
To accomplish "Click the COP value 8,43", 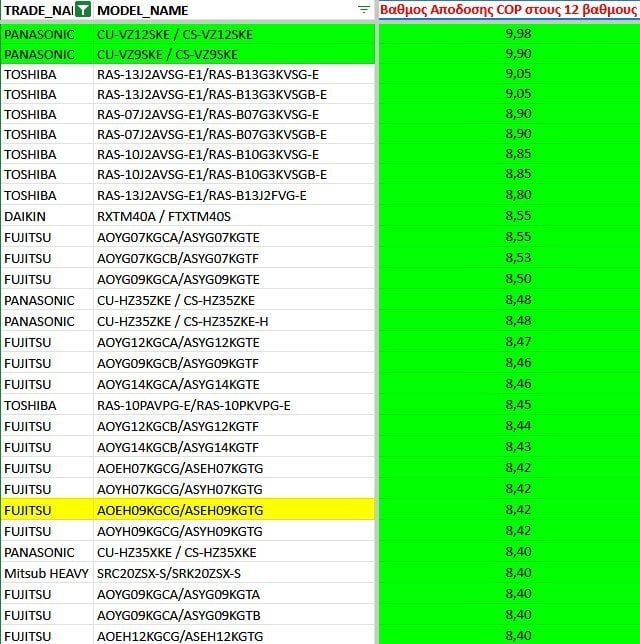I will [x=518, y=447].
